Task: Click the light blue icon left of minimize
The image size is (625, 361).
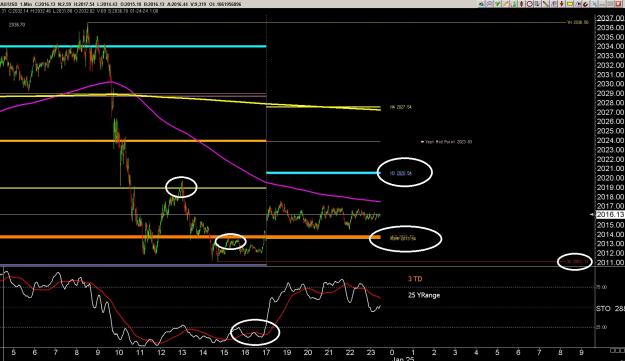Action: [x=594, y=4]
